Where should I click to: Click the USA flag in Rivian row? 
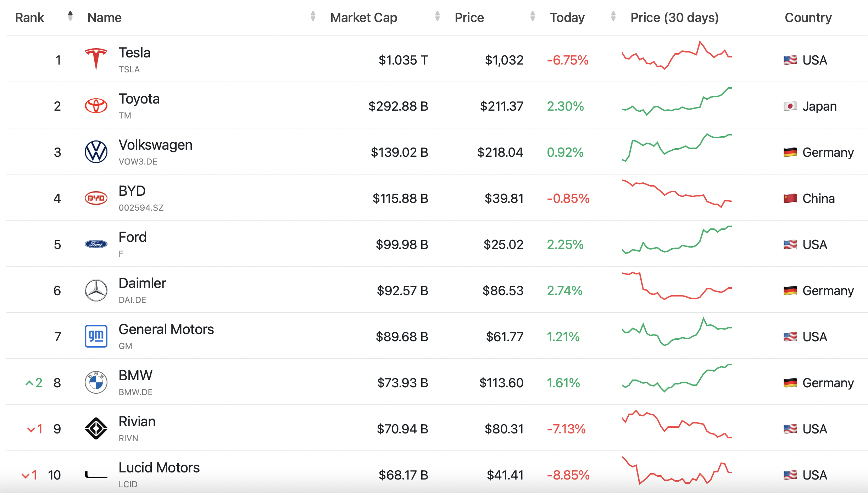coord(790,429)
